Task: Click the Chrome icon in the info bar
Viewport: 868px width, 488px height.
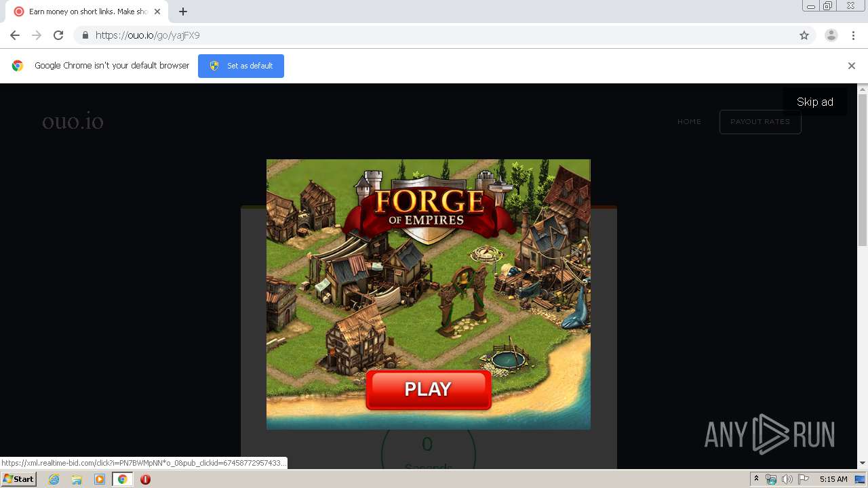Action: 18,66
